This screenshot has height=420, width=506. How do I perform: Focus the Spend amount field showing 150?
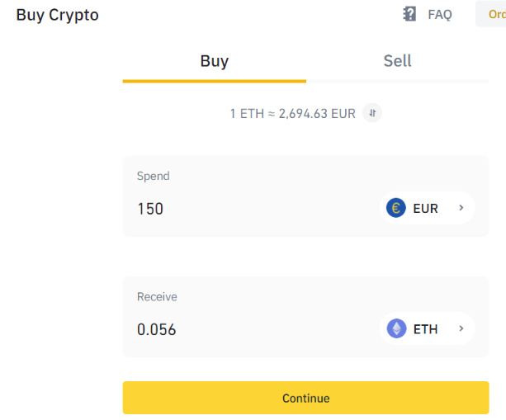248,209
